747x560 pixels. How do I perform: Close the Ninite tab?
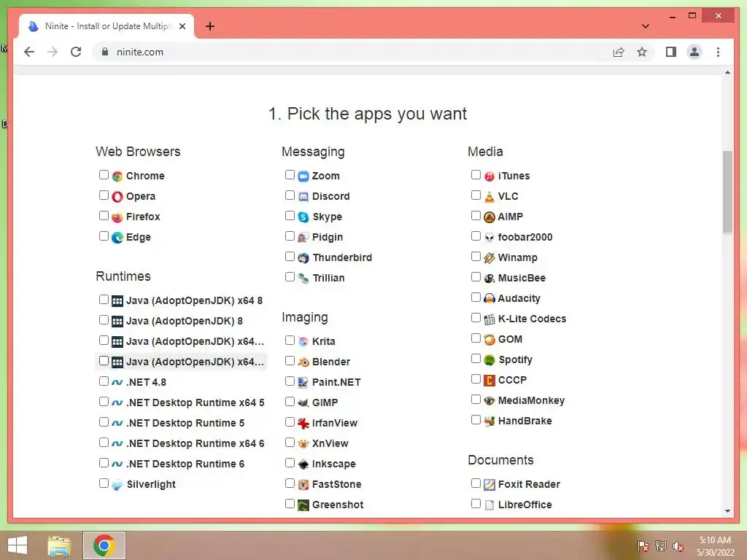point(182,26)
